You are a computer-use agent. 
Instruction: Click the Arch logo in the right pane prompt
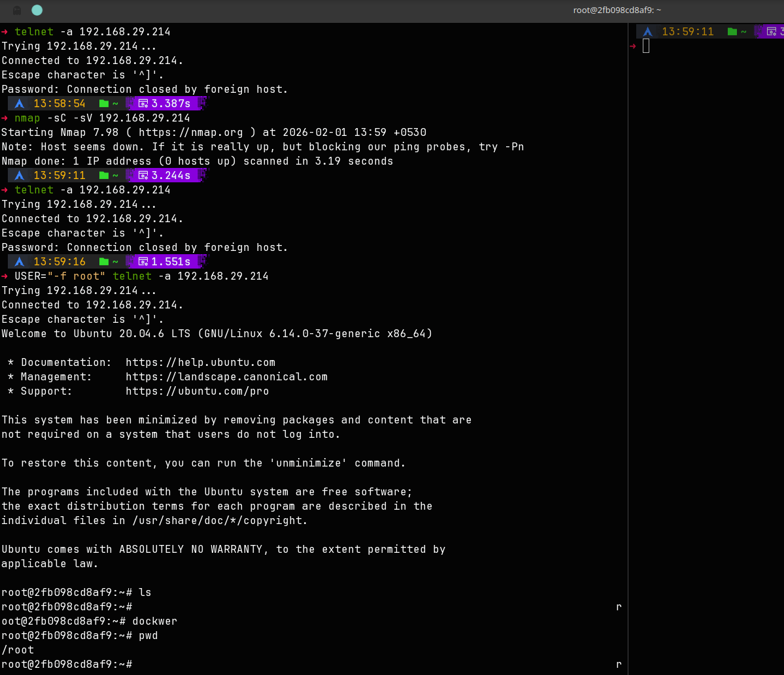tap(648, 31)
